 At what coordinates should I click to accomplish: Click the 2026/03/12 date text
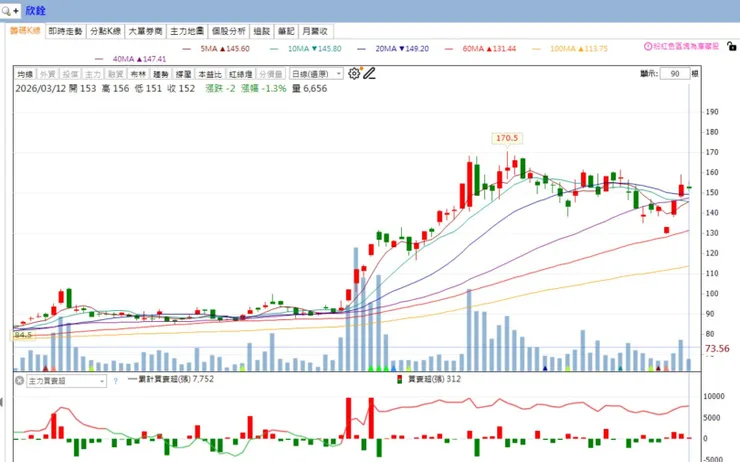click(x=41, y=88)
